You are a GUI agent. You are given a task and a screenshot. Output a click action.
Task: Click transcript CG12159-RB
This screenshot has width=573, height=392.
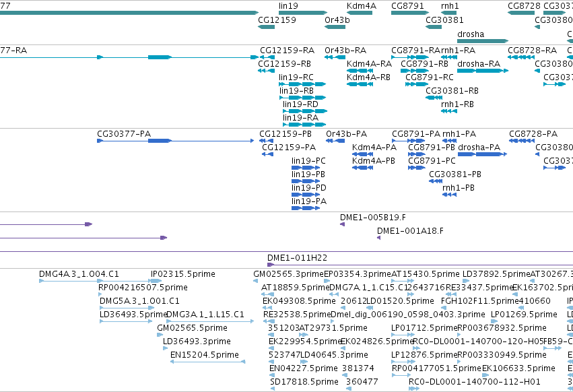[266, 71]
